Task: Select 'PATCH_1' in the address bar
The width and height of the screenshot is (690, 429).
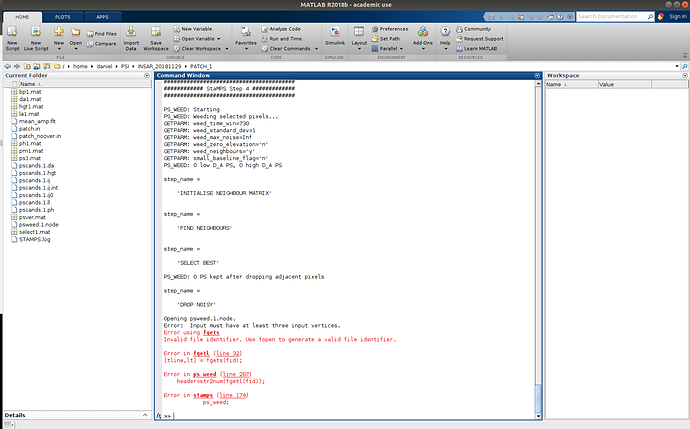Action: pos(201,66)
